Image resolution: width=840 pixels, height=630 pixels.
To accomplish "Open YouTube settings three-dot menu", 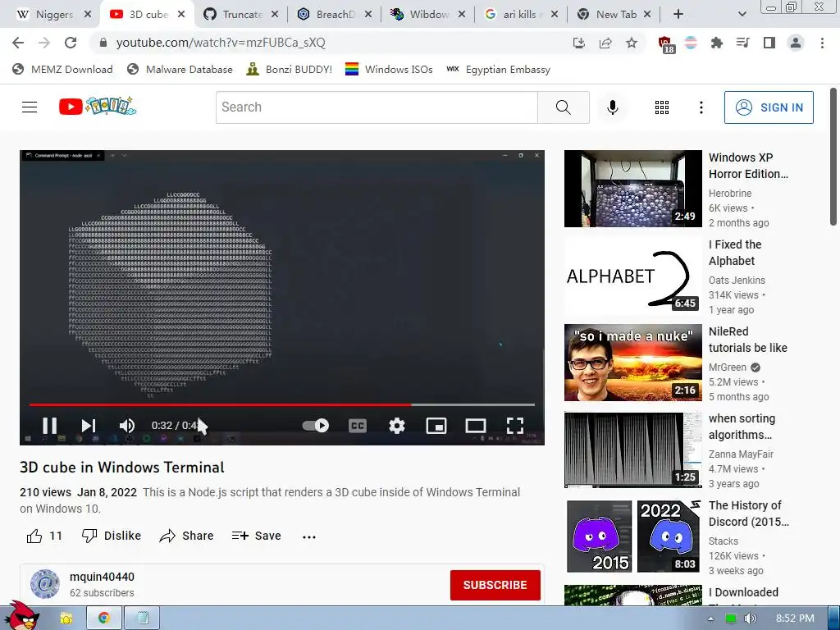I will pos(701,107).
